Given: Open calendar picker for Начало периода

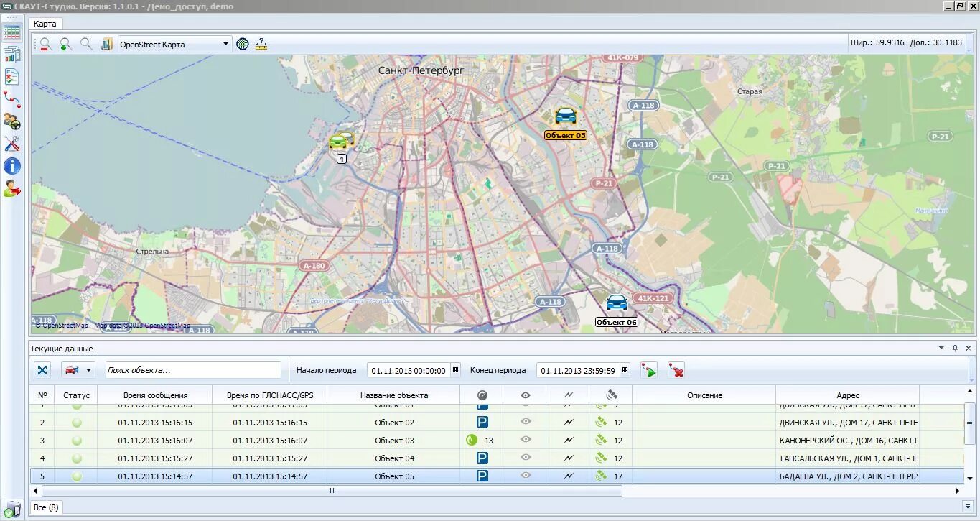Looking at the screenshot, I should (455, 371).
